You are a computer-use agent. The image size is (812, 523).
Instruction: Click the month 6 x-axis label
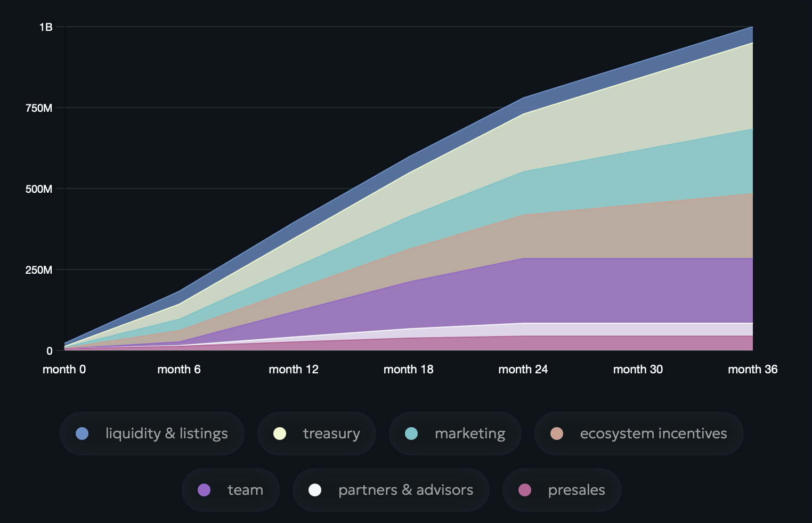pyautogui.click(x=179, y=369)
